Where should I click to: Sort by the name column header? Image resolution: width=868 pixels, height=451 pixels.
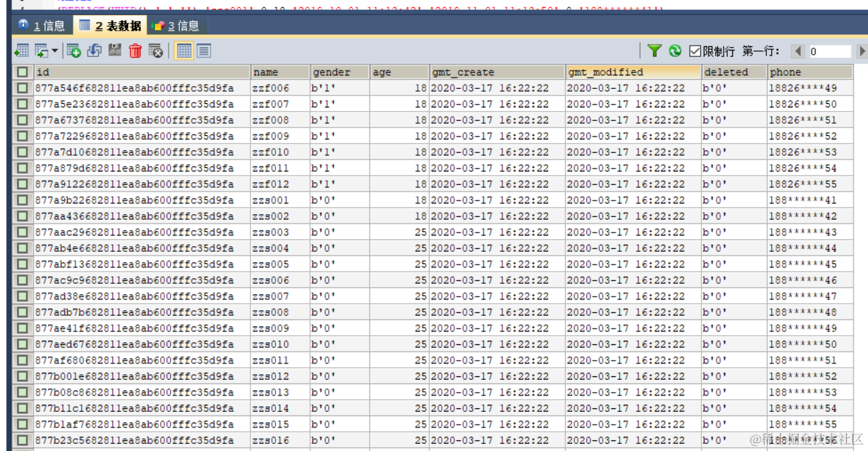pos(280,72)
